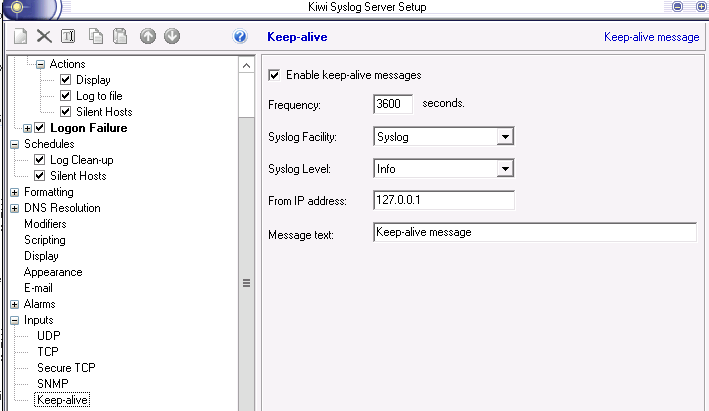
Task: Expand the Logon Failure tree node
Action: click(27, 128)
